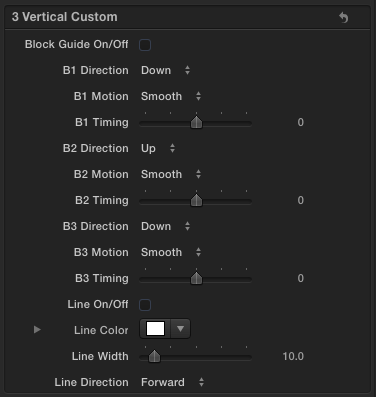
Task: Click the Line Width slider handle
Action: point(154,356)
